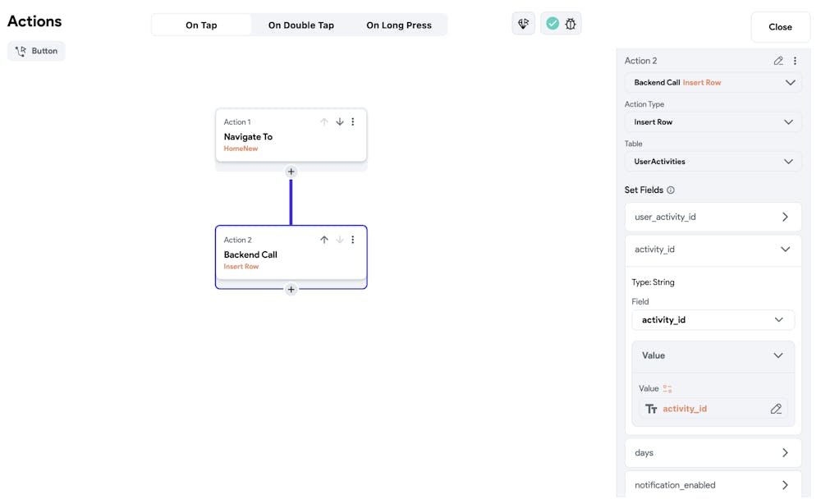
Task: Expand the days field row
Action: coord(713,453)
